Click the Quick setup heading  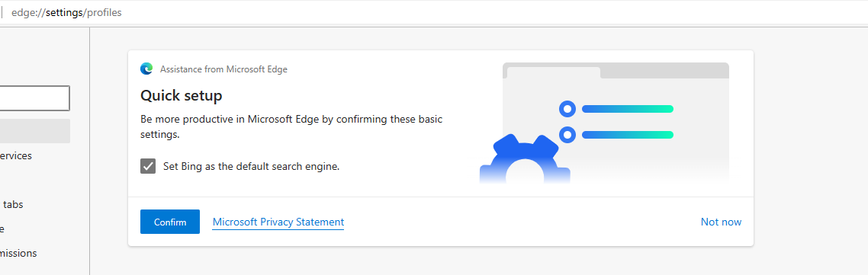(x=181, y=96)
